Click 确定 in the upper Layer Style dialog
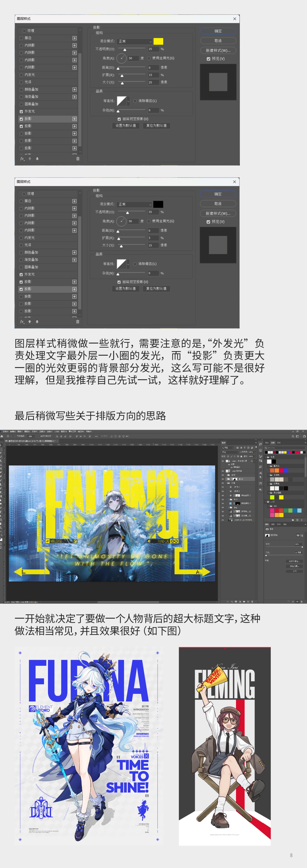The height and width of the screenshot is (868, 307). tap(218, 31)
